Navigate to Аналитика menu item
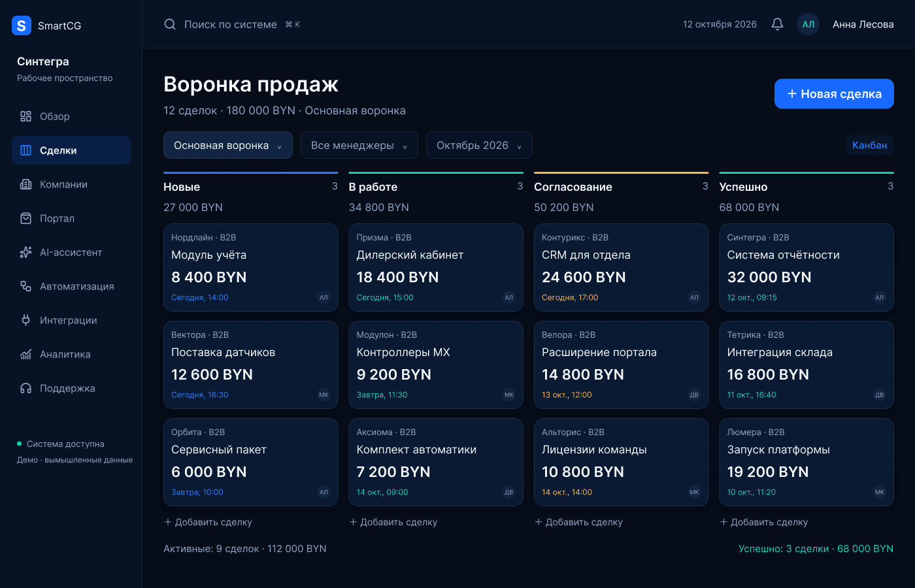Screen dimensions: 915x588 coord(71,354)
